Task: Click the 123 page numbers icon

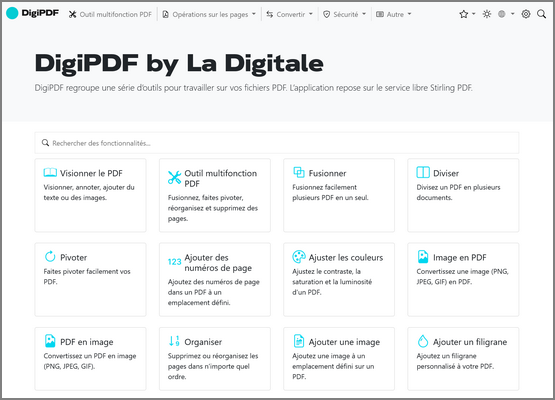Action: (174, 262)
